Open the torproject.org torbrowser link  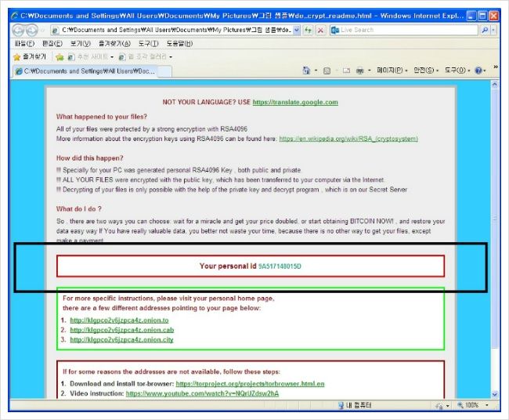click(x=250, y=384)
